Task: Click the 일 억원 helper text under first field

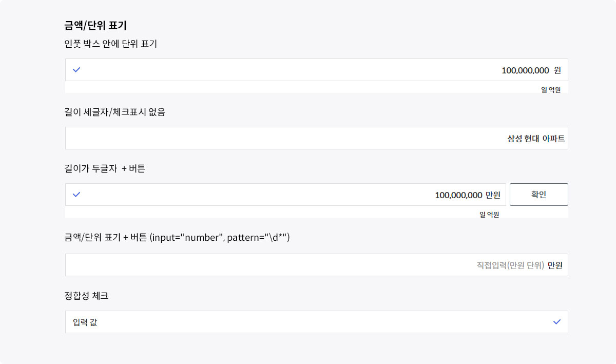Action: click(551, 90)
